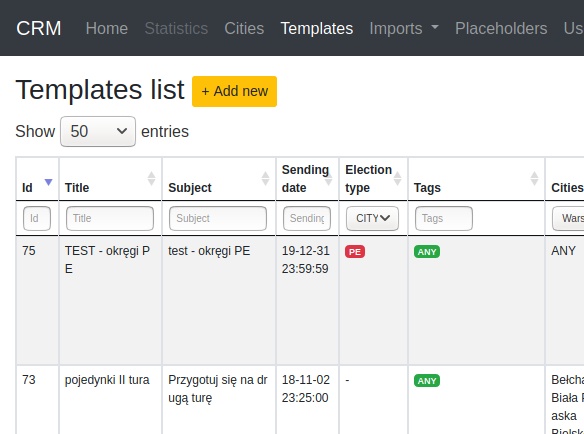Click title 'TEST - okręgi PE'
Viewport: 584px width, 434px height.
click(107, 260)
